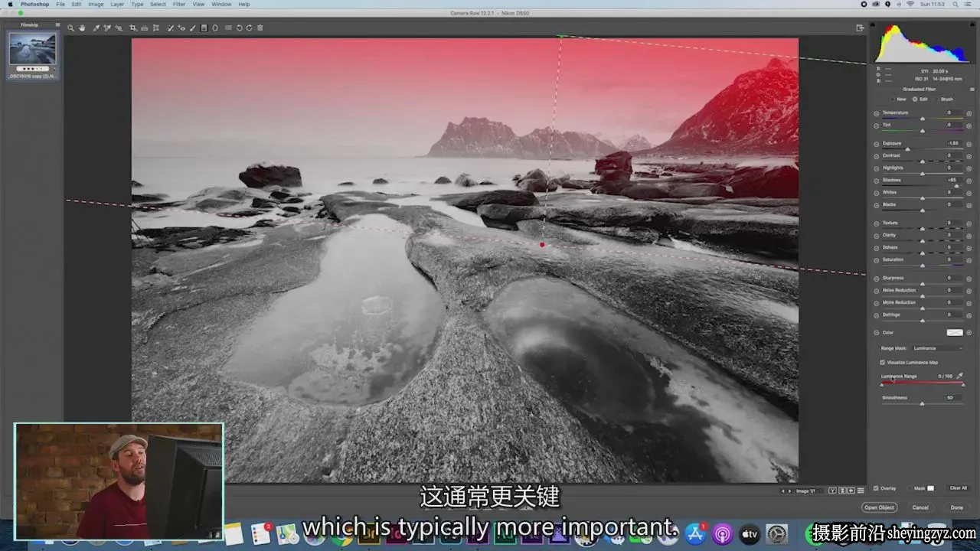Image resolution: width=980 pixels, height=551 pixels.
Task: Open the Window menu
Action: (221, 4)
